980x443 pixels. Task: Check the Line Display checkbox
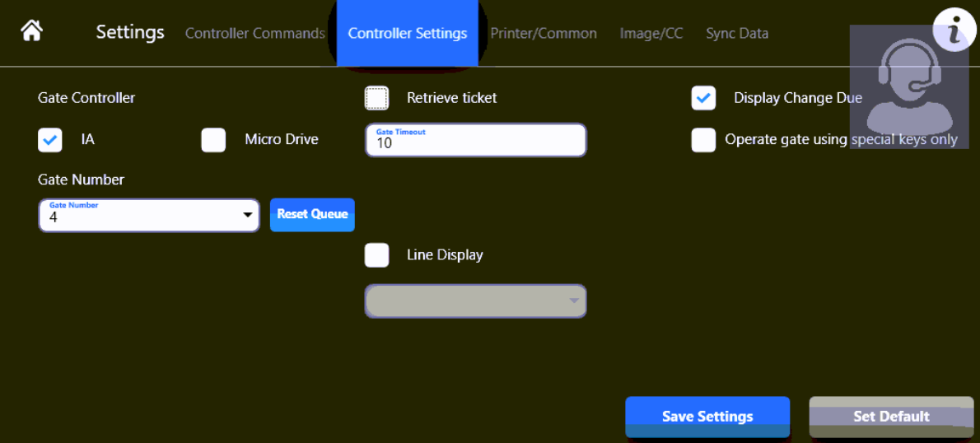tap(377, 255)
